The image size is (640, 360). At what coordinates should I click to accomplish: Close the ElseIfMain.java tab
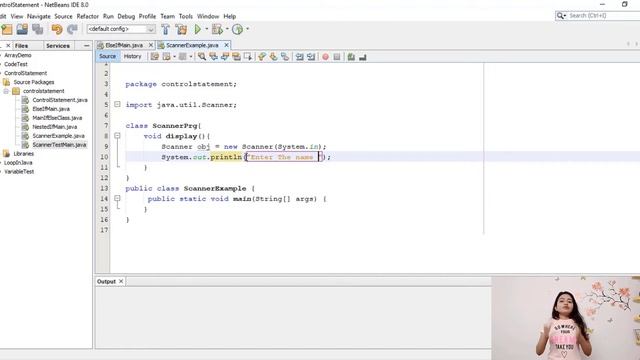(151, 45)
